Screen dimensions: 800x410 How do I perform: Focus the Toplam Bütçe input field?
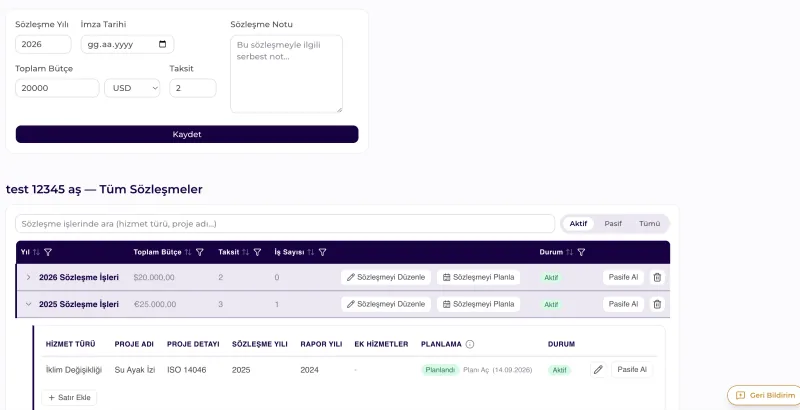[57, 88]
